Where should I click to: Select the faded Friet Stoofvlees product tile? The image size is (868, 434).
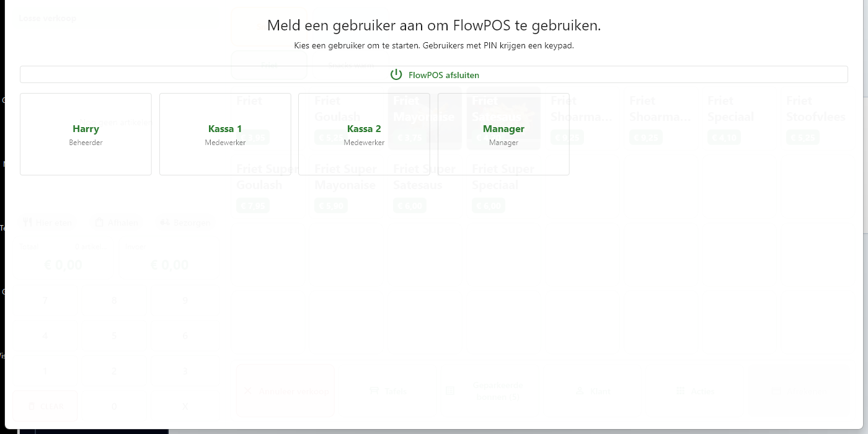(820, 119)
